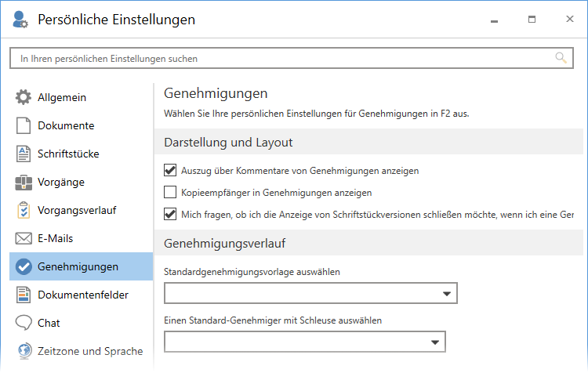Select the Genehmigungen sidebar entry
The width and height of the screenshot is (588, 380).
pos(81,266)
